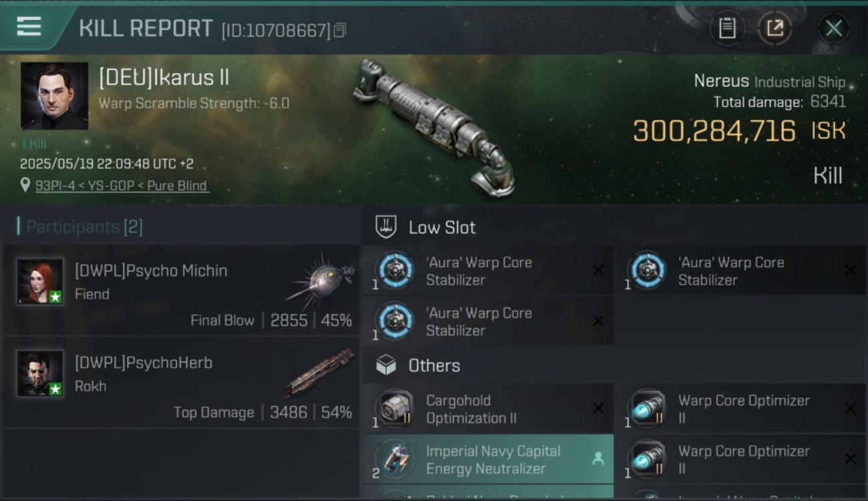Copy the kill report ID icon

click(x=340, y=30)
